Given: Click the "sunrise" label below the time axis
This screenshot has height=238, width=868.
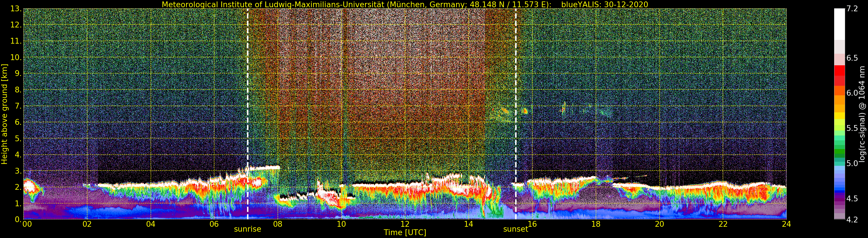Looking at the screenshot, I should (x=248, y=229).
